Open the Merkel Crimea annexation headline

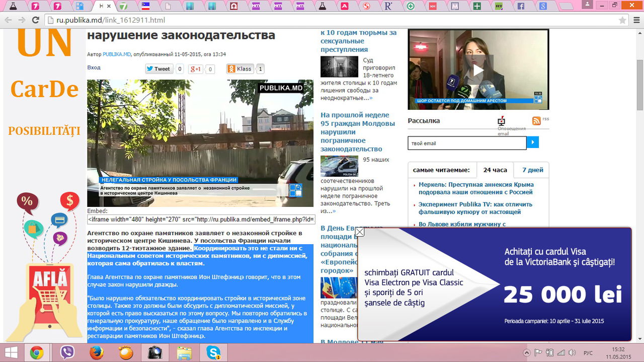[476, 188]
